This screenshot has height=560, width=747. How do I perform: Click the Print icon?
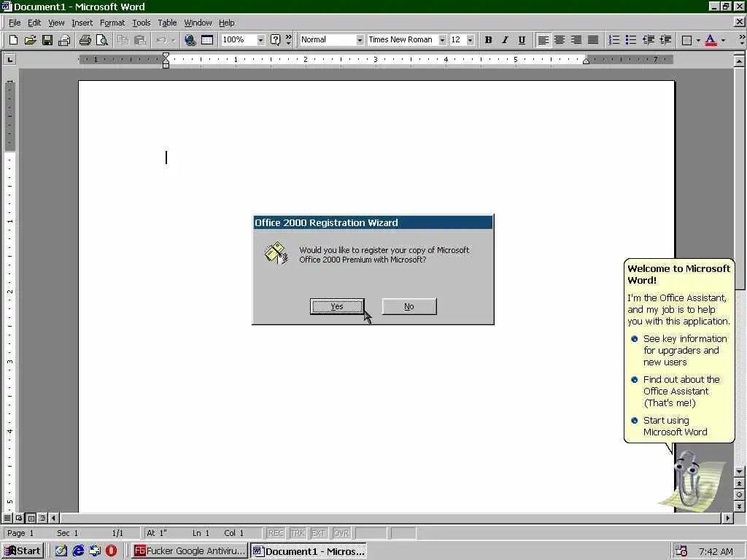85,40
